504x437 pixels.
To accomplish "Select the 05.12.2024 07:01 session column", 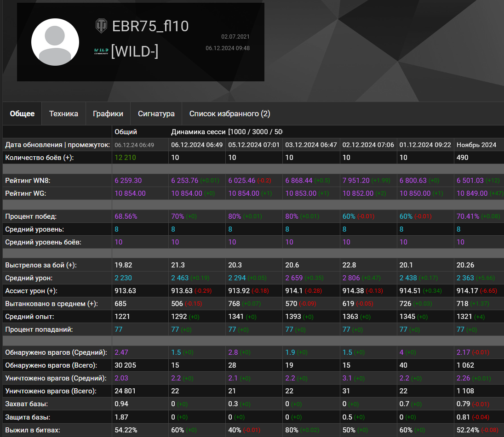I will 254,145.
